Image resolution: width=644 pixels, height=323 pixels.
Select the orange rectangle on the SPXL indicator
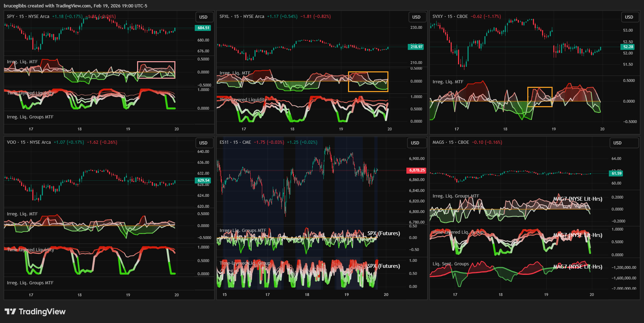point(368,72)
